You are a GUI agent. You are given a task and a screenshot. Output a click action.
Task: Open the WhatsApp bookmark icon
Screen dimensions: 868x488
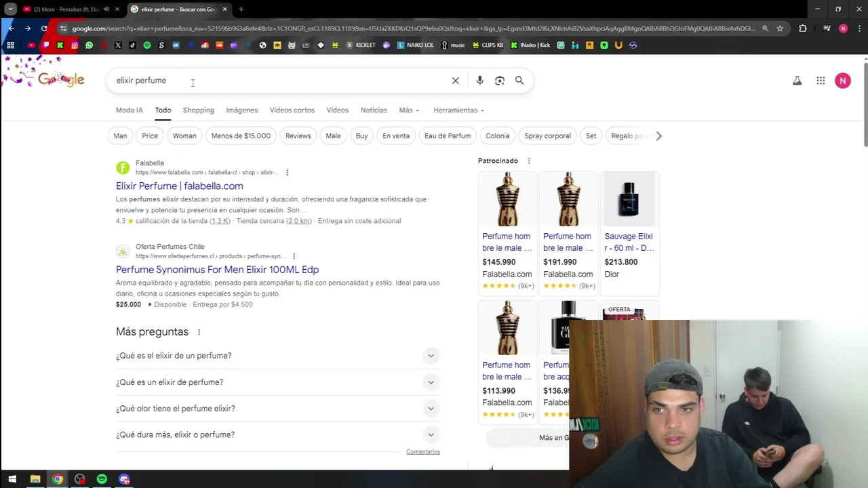(x=89, y=45)
